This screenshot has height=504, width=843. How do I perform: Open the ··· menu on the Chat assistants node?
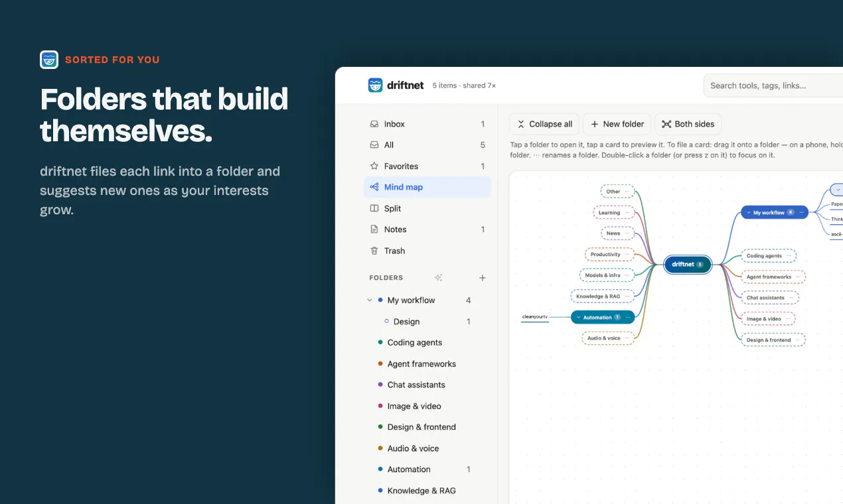pos(792,298)
